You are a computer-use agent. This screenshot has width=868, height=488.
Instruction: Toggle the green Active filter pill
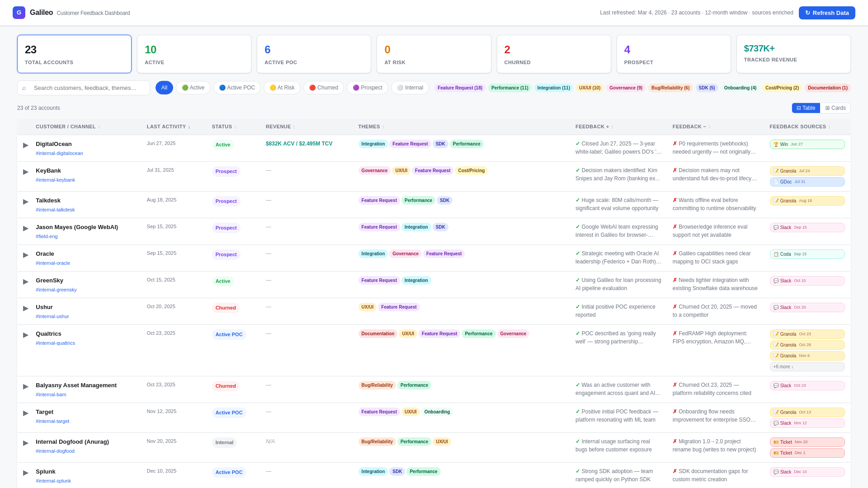[x=193, y=88]
